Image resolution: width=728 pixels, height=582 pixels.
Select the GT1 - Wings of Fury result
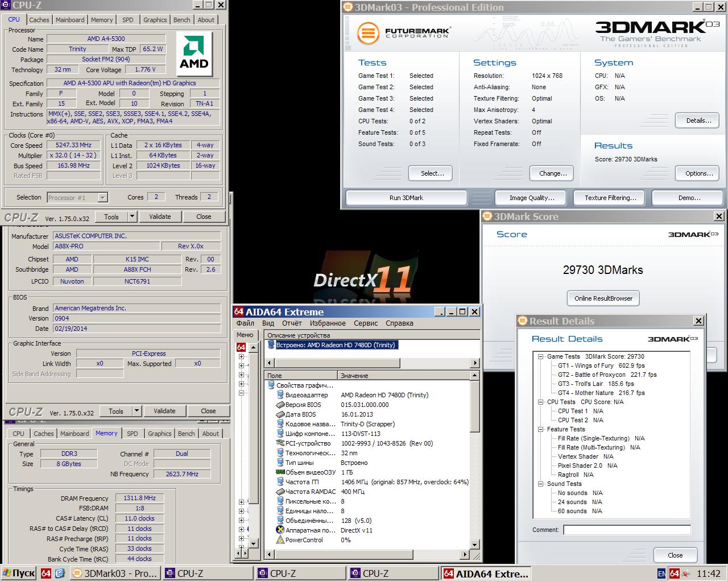(601, 365)
